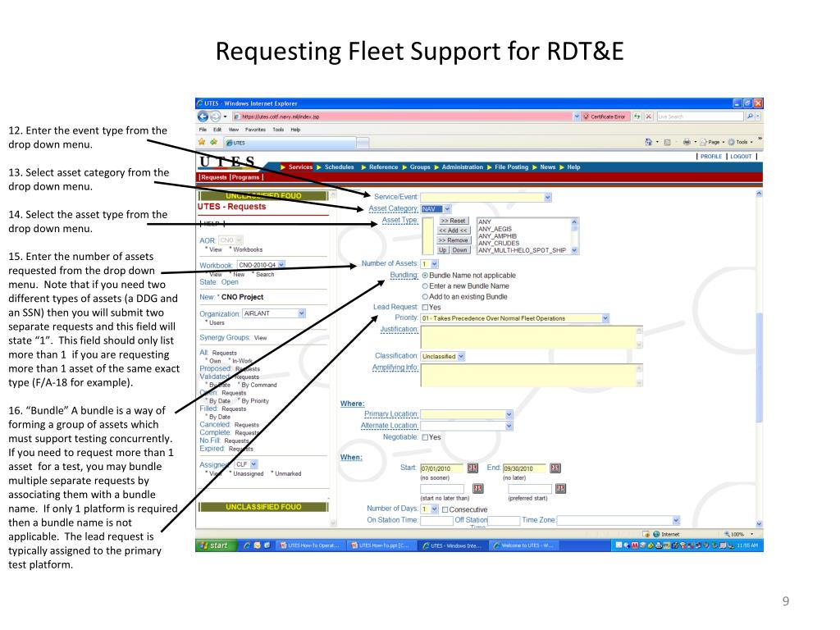Click the Feeds icon in command bar
The width and height of the screenshot is (840, 630).
pyautogui.click(x=667, y=143)
